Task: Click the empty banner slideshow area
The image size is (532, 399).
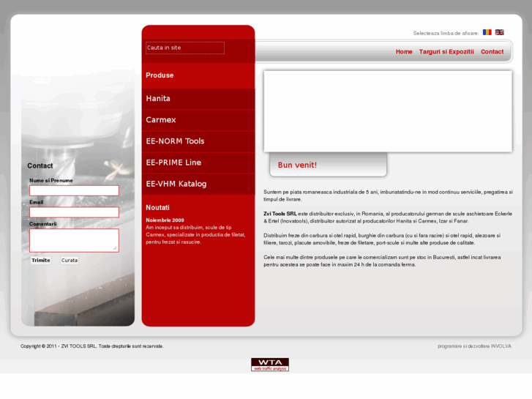Action: click(388, 111)
